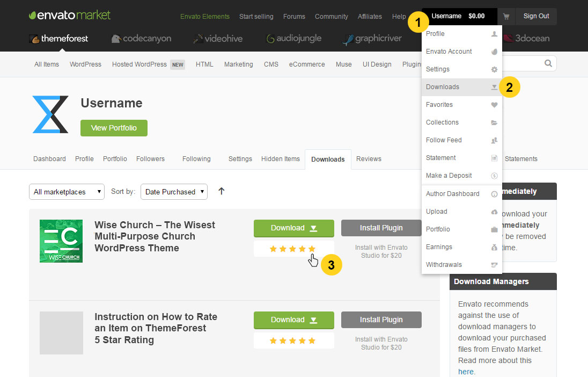Image resolution: width=588 pixels, height=377 pixels.
Task: Click the search magnifier icon
Action: (x=548, y=63)
